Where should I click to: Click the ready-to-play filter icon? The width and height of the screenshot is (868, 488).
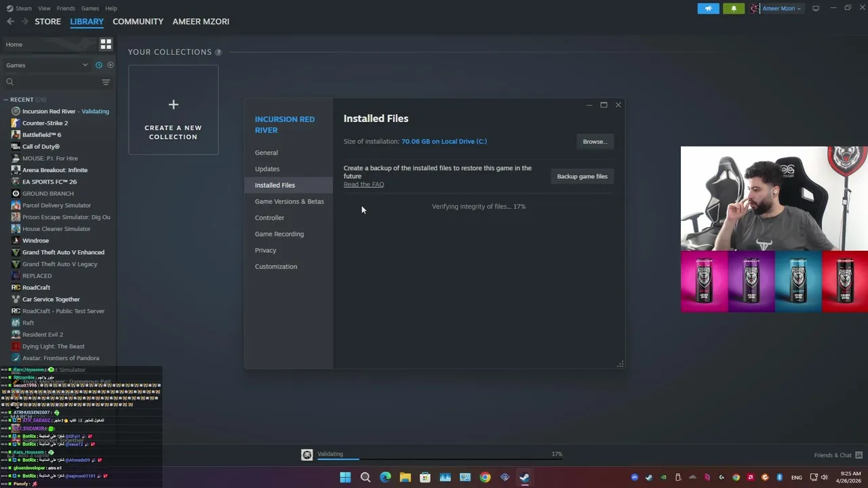(111, 65)
